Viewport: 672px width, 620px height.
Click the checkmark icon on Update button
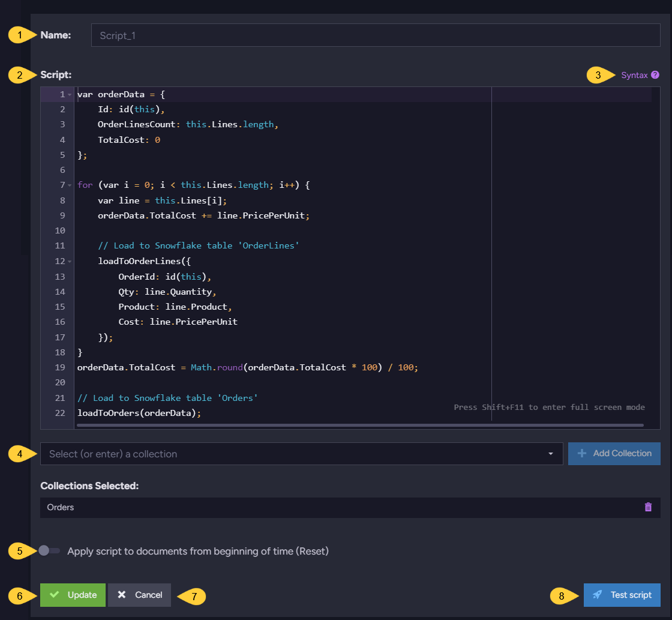click(55, 595)
